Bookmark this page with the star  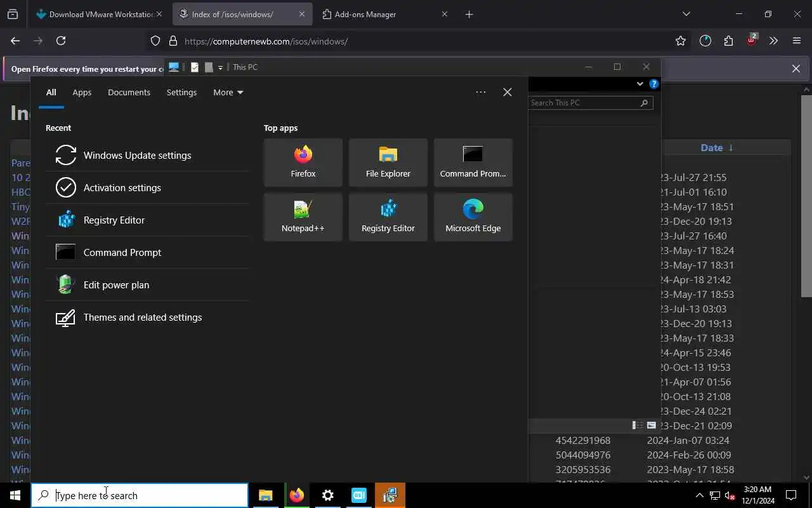point(681,41)
